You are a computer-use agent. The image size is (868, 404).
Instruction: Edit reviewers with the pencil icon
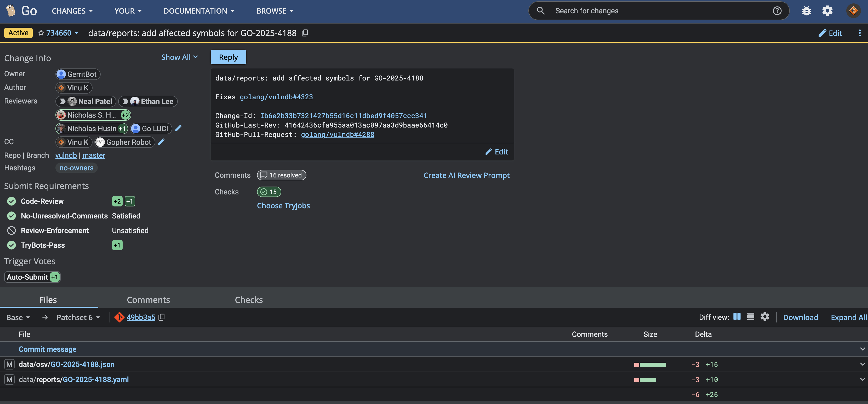click(x=179, y=128)
